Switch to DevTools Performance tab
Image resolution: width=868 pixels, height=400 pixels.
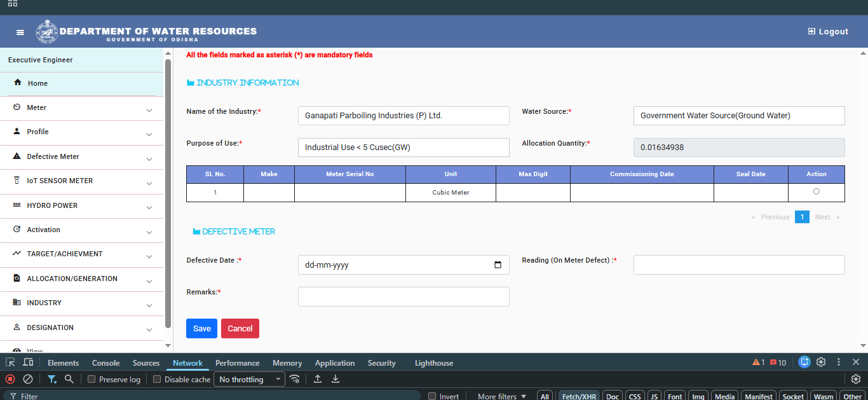click(238, 363)
